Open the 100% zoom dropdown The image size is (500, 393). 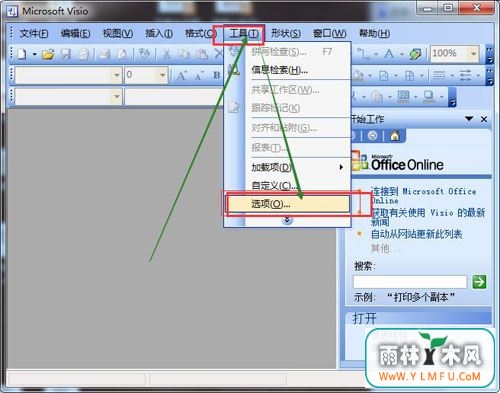[x=473, y=53]
